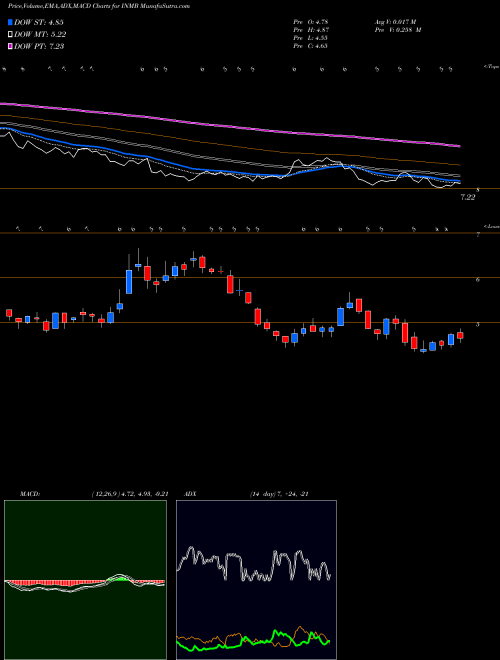
Task: Click the price axis label 6
Action: (x=478, y=279)
